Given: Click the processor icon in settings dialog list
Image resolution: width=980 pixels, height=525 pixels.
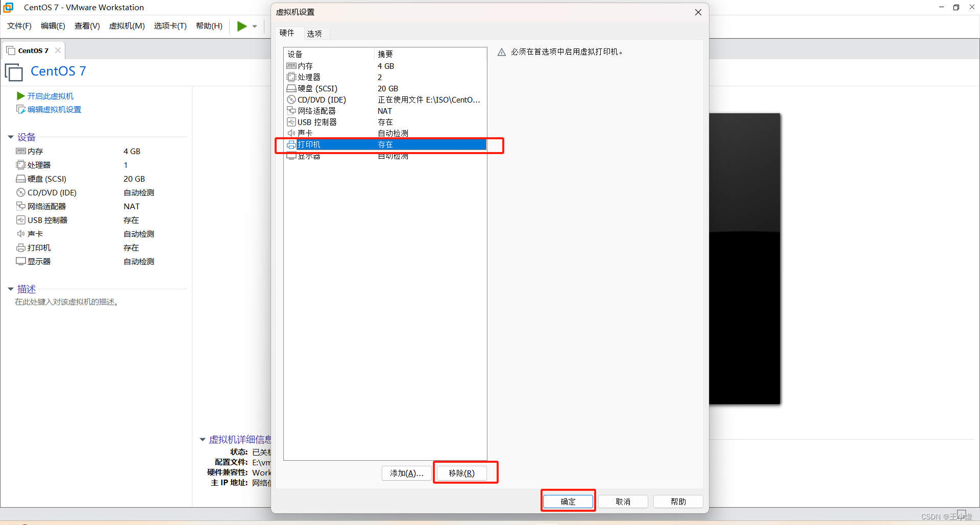Looking at the screenshot, I should 291,77.
